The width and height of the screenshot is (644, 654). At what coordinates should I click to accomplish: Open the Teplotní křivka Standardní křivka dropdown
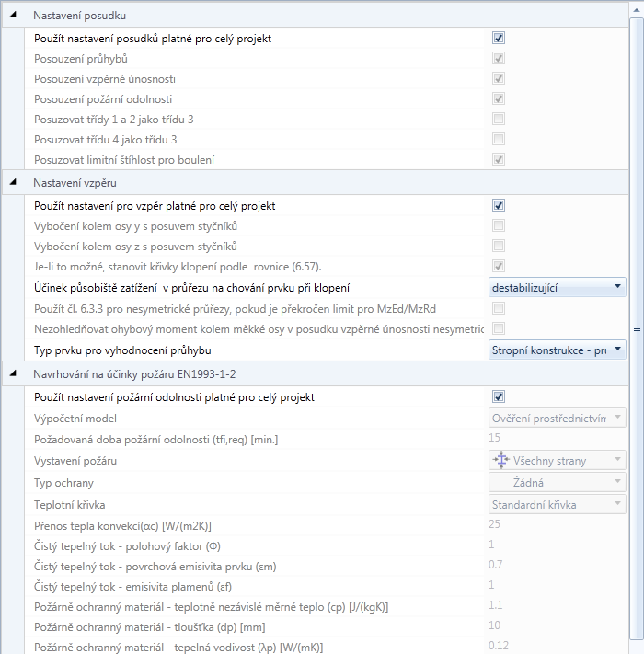558,504
